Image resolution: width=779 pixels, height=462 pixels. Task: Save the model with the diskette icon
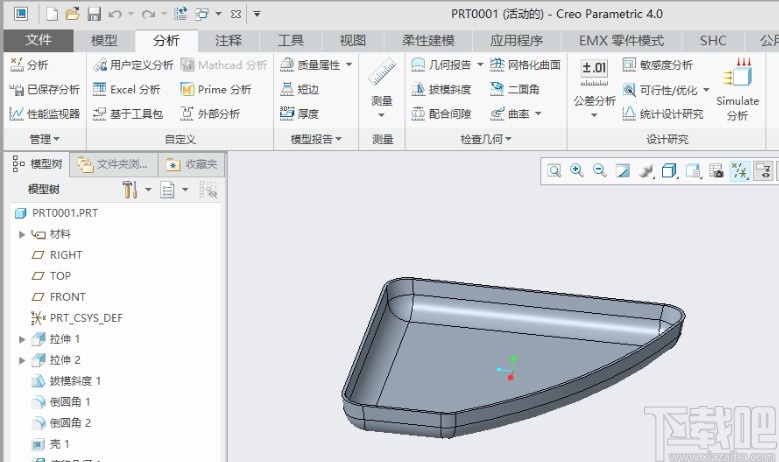(94, 14)
